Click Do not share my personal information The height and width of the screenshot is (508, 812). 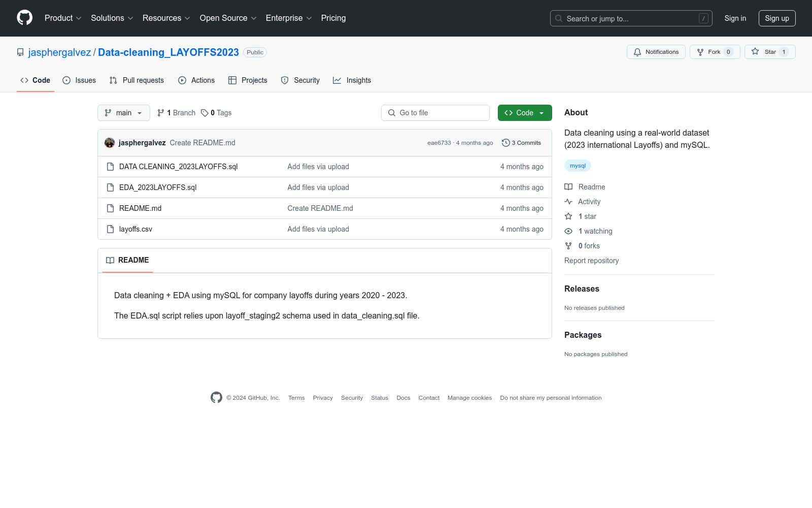coord(551,398)
